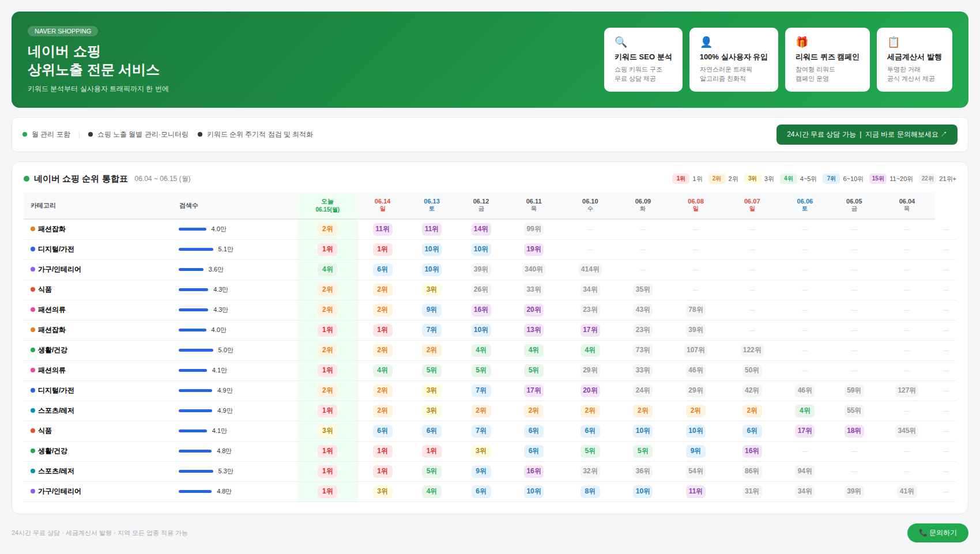Click the 100% 실사용자 유입 card title
The height and width of the screenshot is (554, 980).
point(734,57)
